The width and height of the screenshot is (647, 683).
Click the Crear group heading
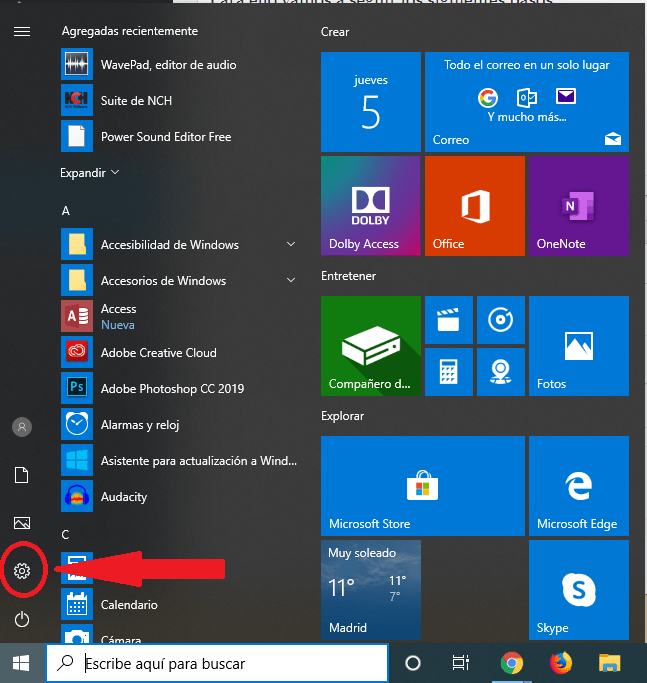335,32
